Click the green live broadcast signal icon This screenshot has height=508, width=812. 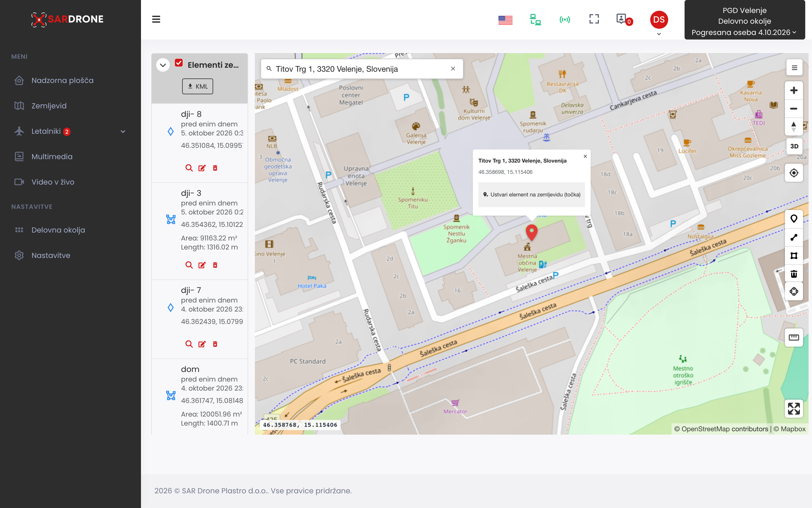coord(565,20)
